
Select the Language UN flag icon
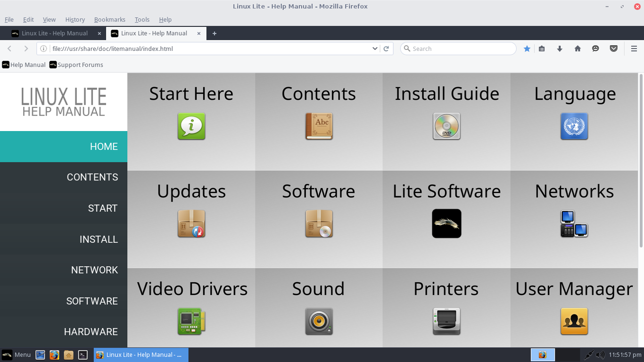[x=574, y=126]
